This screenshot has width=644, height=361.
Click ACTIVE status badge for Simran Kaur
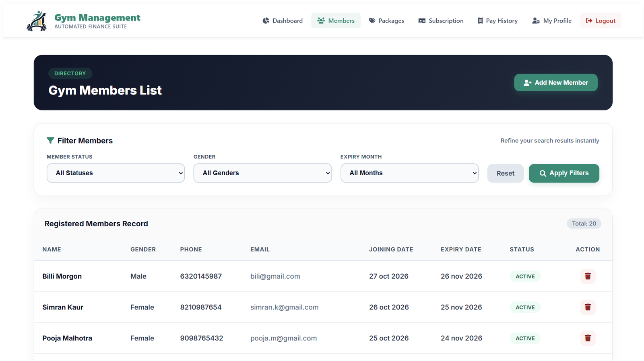click(x=525, y=308)
